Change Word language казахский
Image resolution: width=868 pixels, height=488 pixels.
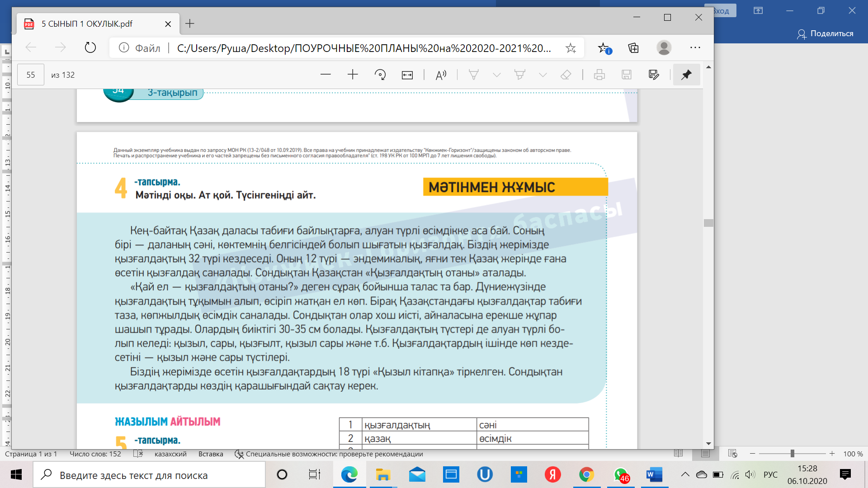(x=170, y=454)
